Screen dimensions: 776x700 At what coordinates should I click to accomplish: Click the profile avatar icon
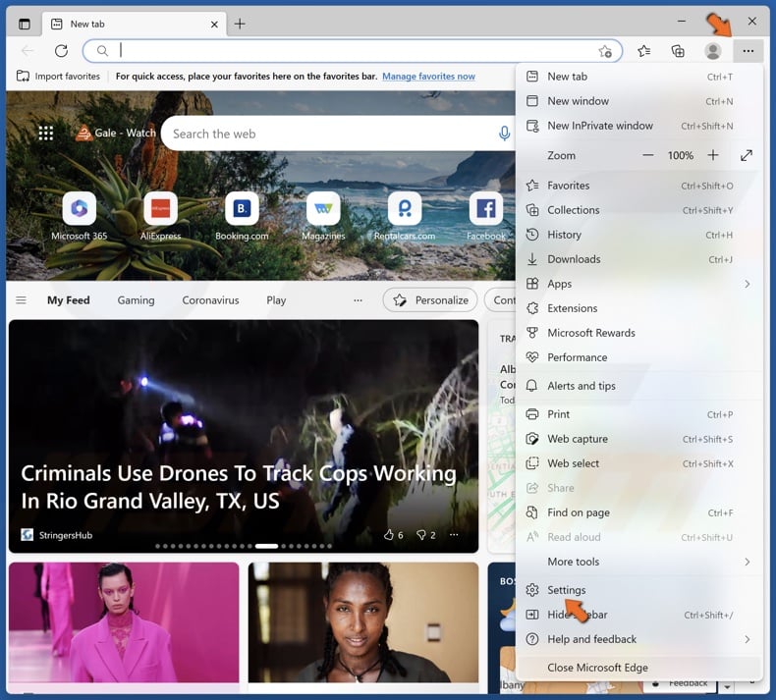pyautogui.click(x=713, y=51)
